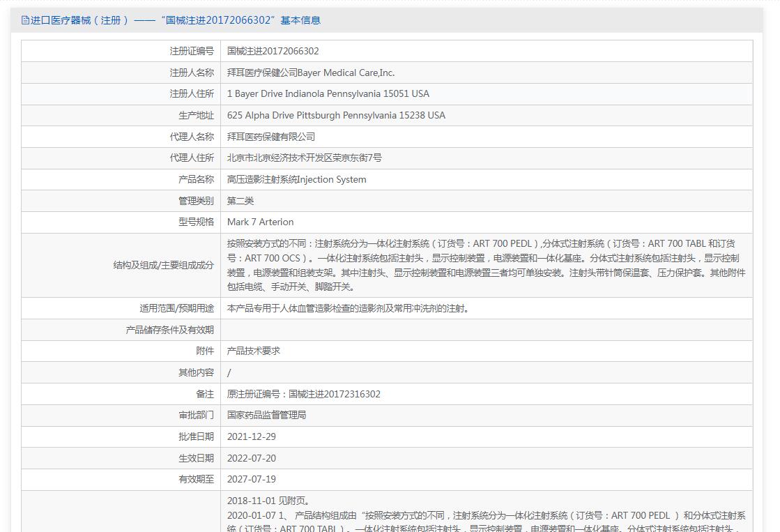780x532 pixels.
Task: Select product name 高压造影注射系统Injection System
Action: tap(296, 180)
